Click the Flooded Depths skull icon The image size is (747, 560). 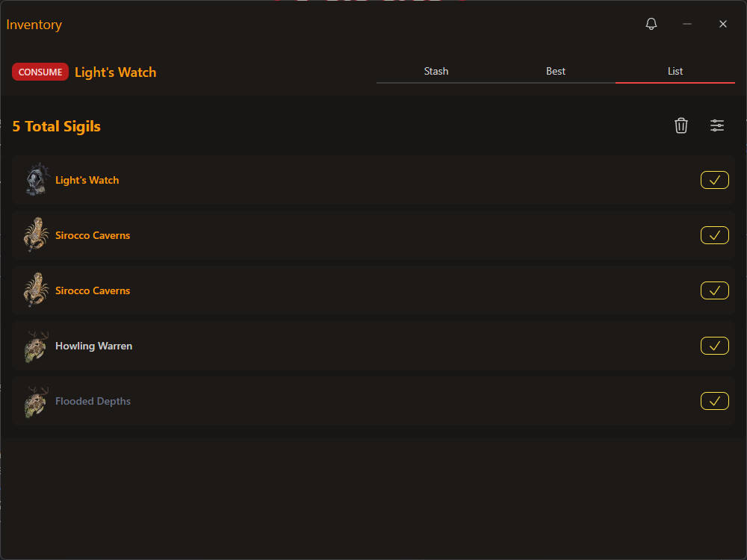pyautogui.click(x=36, y=402)
